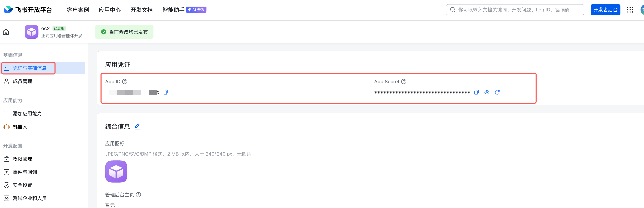Image resolution: width=644 pixels, height=208 pixels.
Task: Open 开发文档 in top navigation
Action: (142, 10)
